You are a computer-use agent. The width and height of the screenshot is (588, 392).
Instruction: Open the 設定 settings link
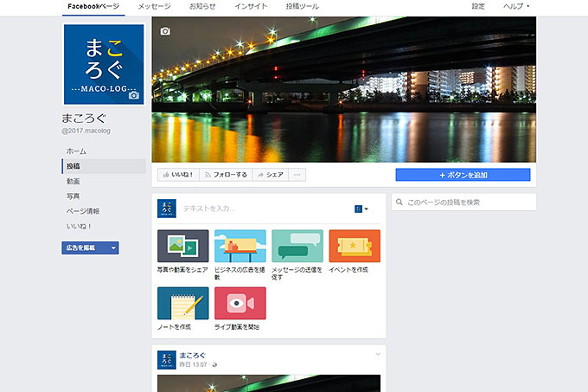coord(478,6)
